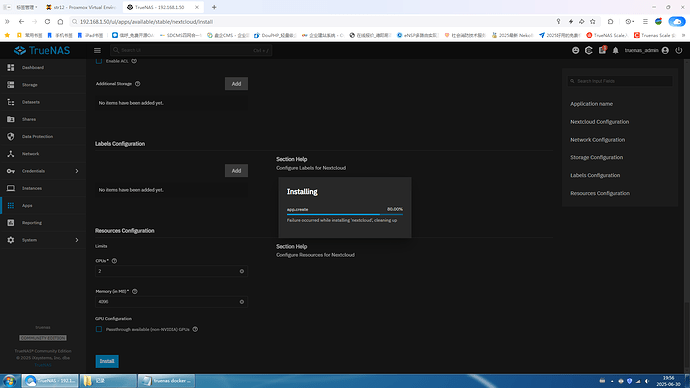Show help for GPU passthrough option

tap(195, 329)
